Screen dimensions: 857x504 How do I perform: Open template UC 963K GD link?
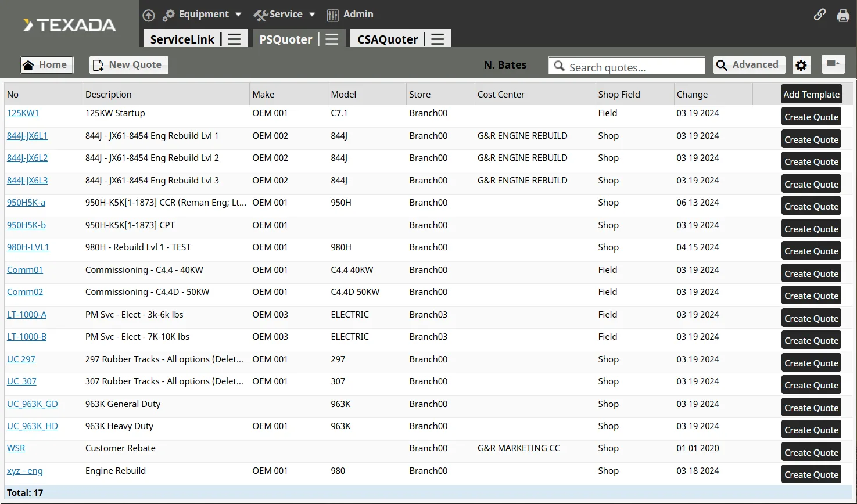click(33, 404)
